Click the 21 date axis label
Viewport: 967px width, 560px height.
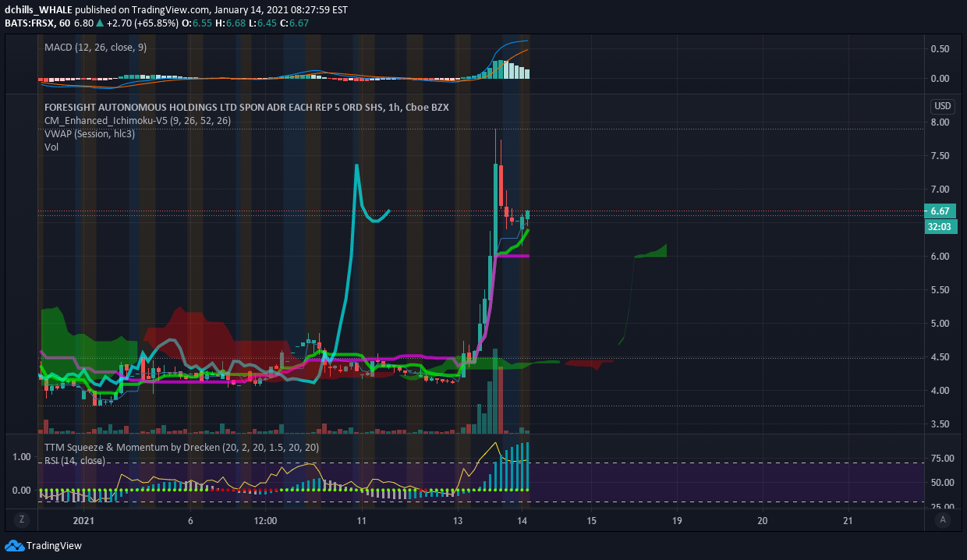pos(848,520)
